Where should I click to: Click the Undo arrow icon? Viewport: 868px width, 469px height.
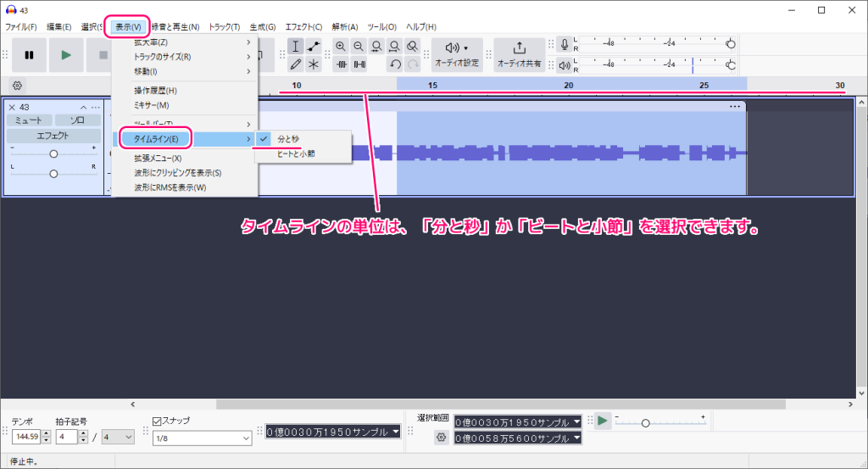point(395,64)
